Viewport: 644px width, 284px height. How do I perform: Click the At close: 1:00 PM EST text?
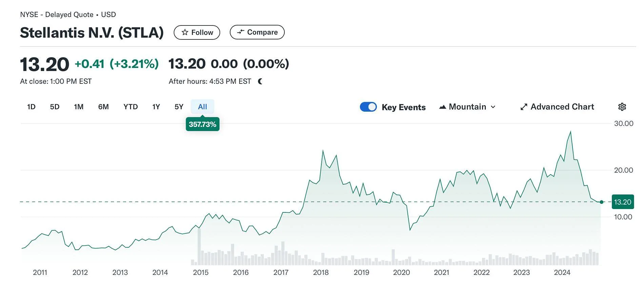click(56, 81)
